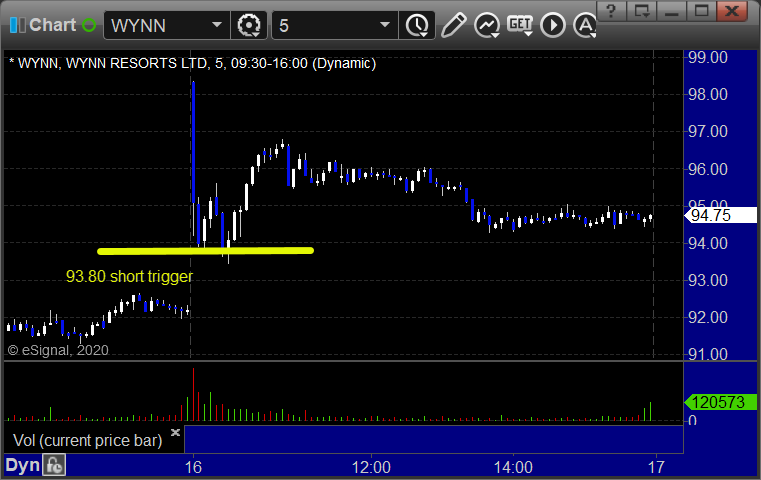Click the Chart window icon

[x=17, y=25]
